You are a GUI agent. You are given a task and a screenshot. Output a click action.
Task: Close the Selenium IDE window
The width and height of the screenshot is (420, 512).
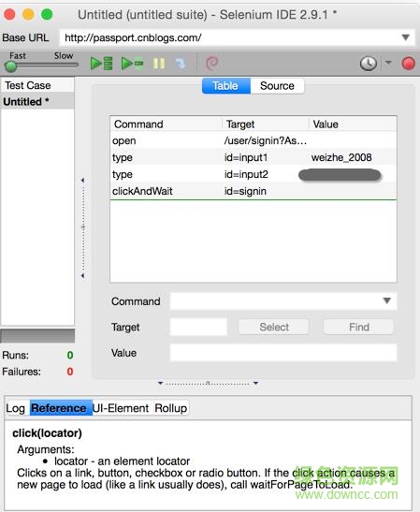[9, 14]
